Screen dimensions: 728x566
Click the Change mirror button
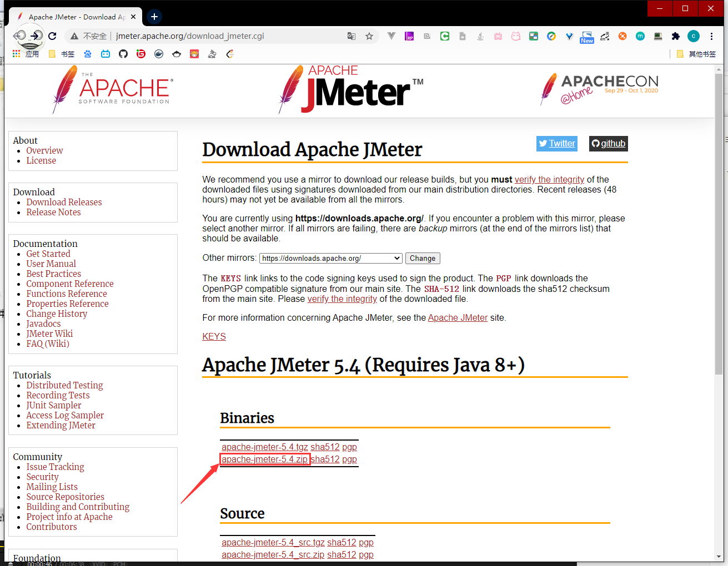coord(422,258)
